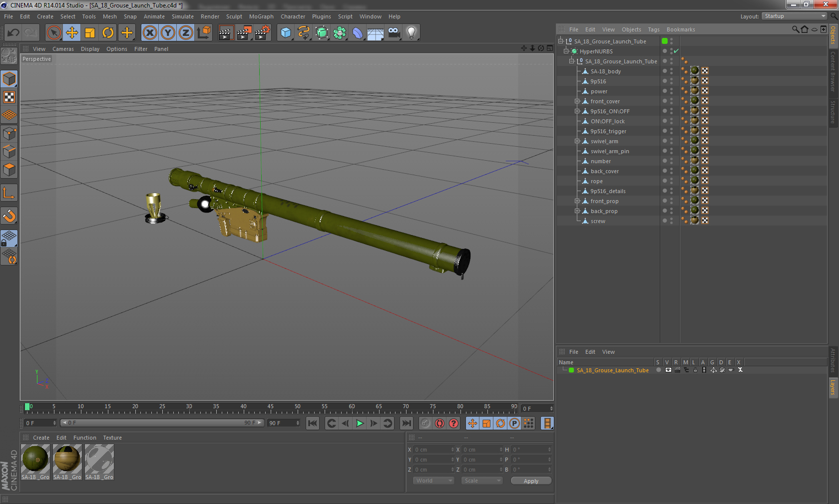Click the timeline playhead at frame 0
The width and height of the screenshot is (839, 504).
(x=27, y=407)
